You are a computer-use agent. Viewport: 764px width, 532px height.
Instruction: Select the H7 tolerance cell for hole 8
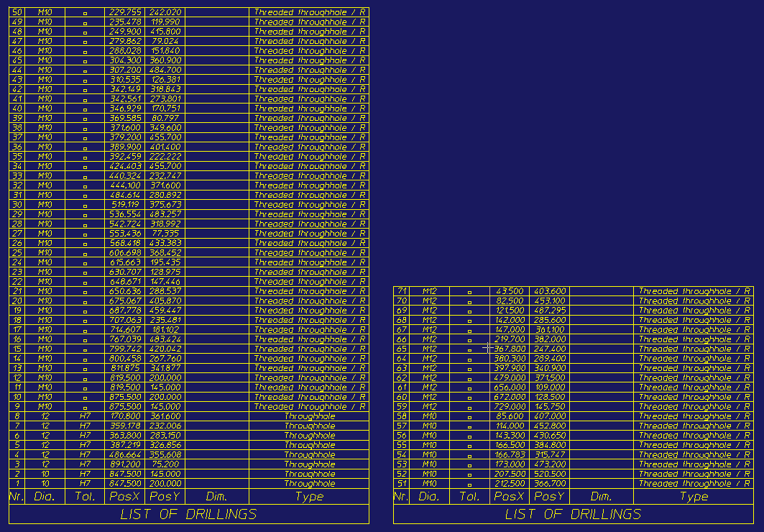(84, 416)
